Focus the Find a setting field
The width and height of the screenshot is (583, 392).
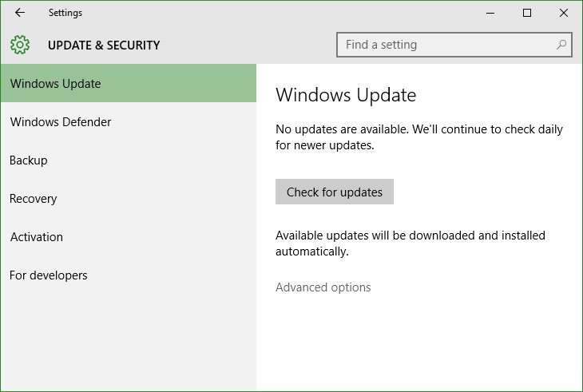click(454, 45)
